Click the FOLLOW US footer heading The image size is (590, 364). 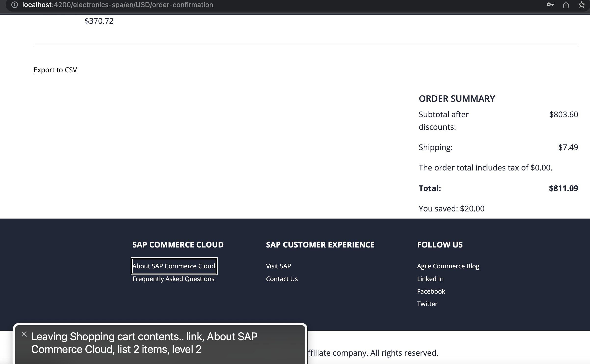click(440, 244)
